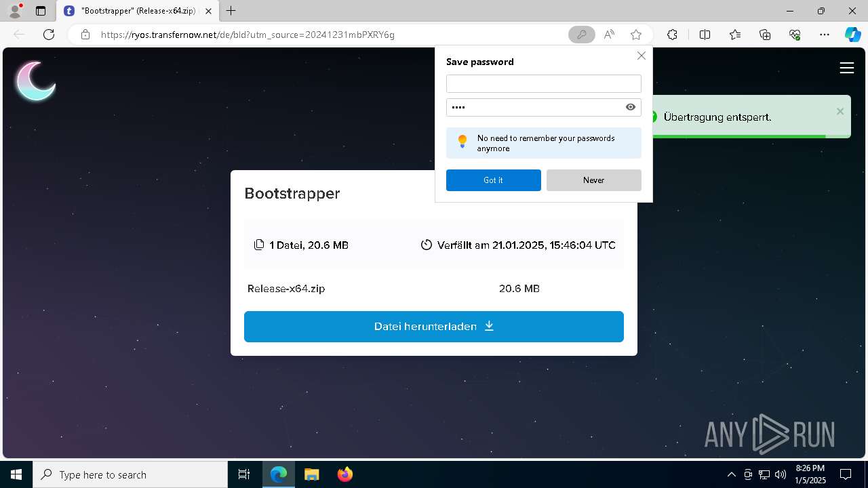Screen dimensions: 868x488
Task: Go back to the previous page
Action: pyautogui.click(x=19, y=35)
